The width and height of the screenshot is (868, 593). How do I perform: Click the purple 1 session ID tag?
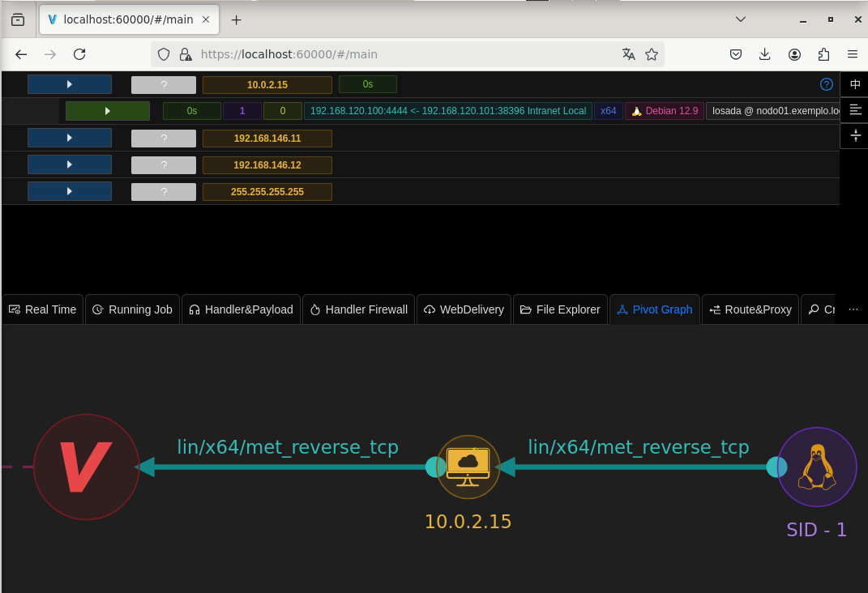tap(242, 111)
